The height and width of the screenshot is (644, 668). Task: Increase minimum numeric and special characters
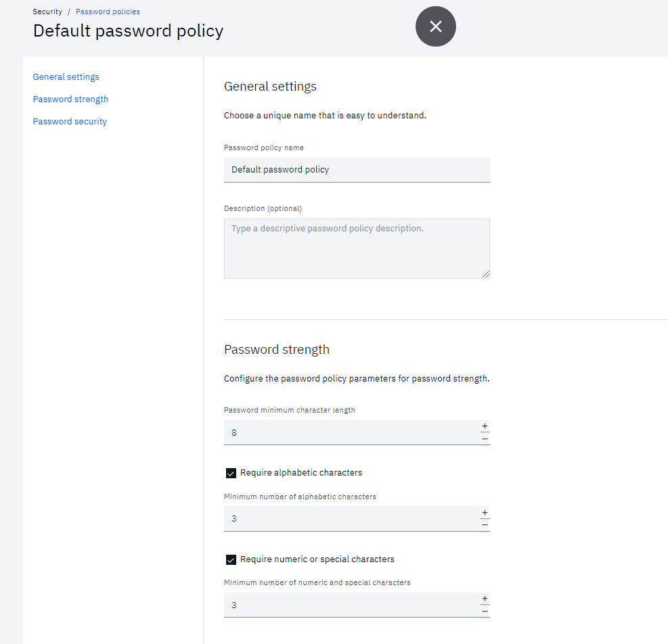(x=485, y=599)
